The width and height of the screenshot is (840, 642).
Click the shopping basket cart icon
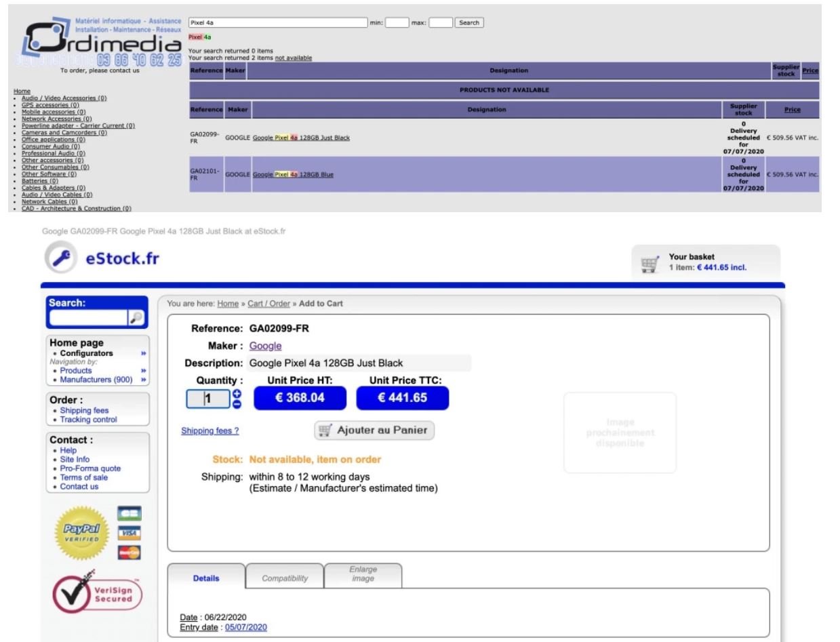pyautogui.click(x=648, y=262)
